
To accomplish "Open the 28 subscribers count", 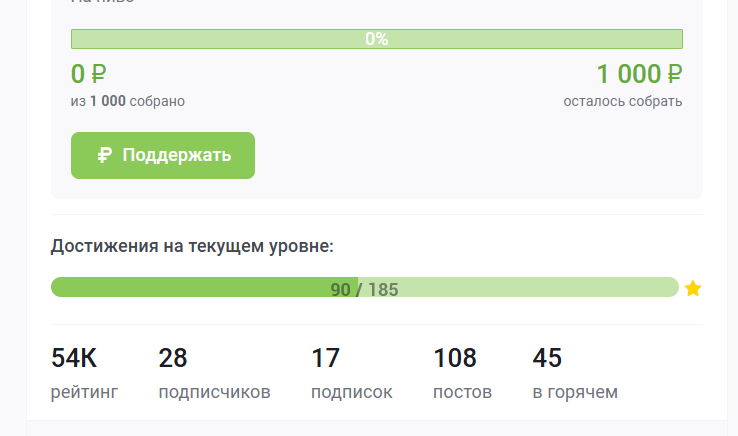I will click(173, 358).
